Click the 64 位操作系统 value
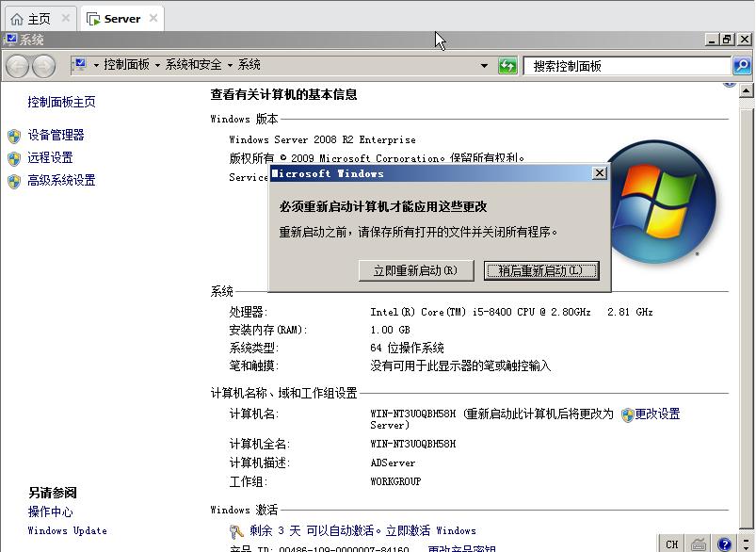The height and width of the screenshot is (552, 756). (407, 348)
